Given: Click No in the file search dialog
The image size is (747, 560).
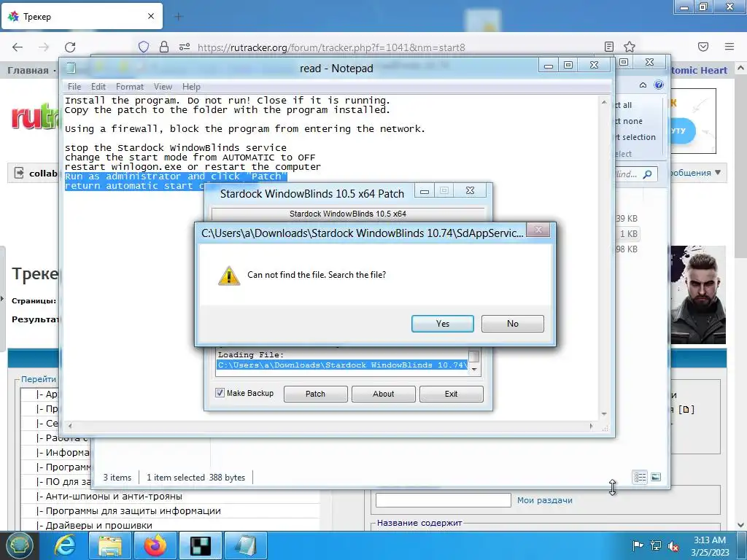Looking at the screenshot, I should point(512,323).
